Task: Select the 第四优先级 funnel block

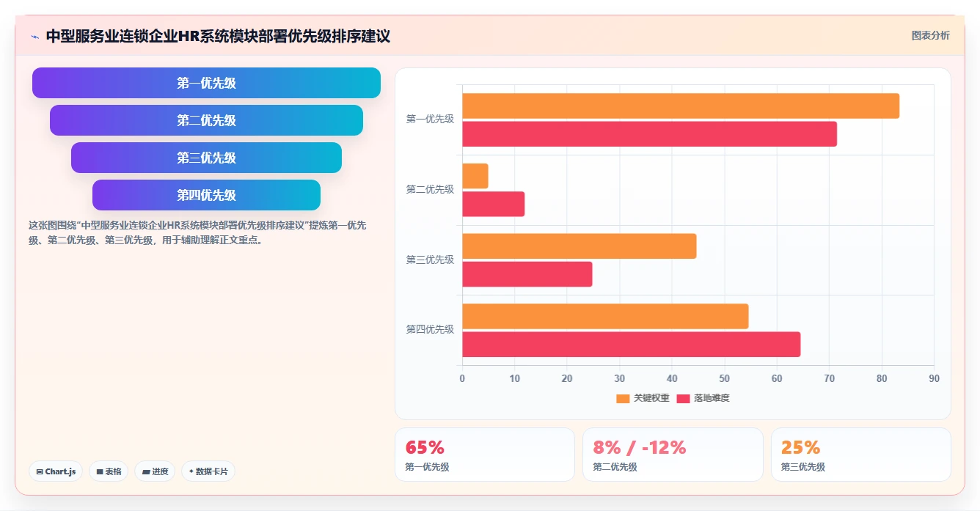Action: [206, 195]
